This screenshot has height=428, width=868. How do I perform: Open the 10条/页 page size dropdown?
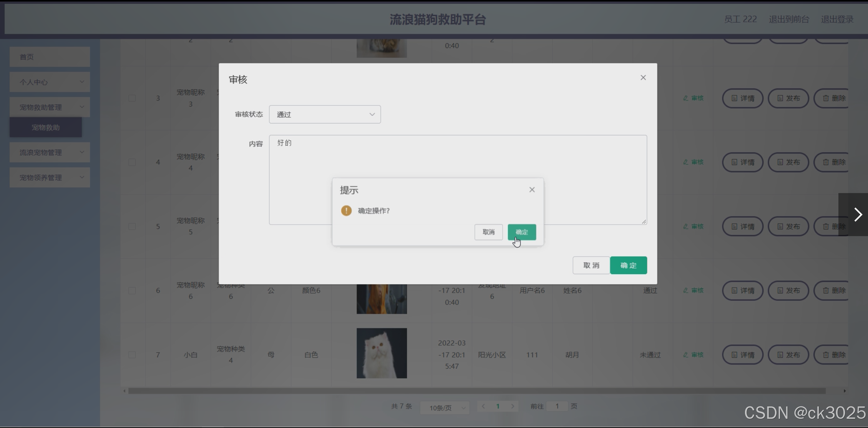point(445,408)
